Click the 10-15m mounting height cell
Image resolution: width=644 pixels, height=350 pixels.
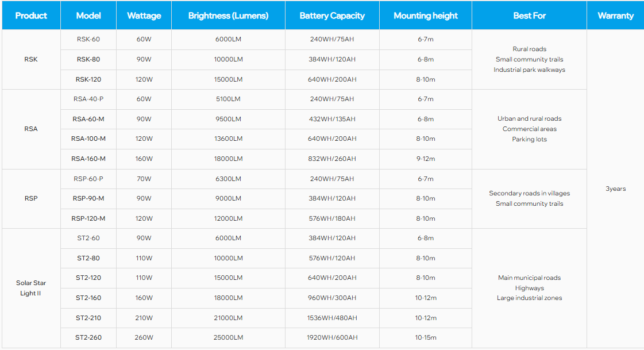(426, 337)
